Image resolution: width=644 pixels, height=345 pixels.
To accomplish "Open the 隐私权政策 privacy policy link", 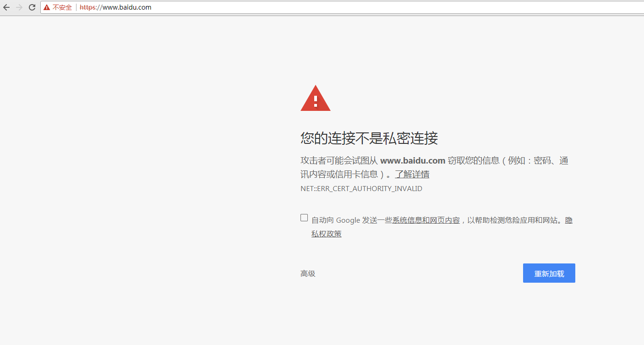I will tap(326, 233).
